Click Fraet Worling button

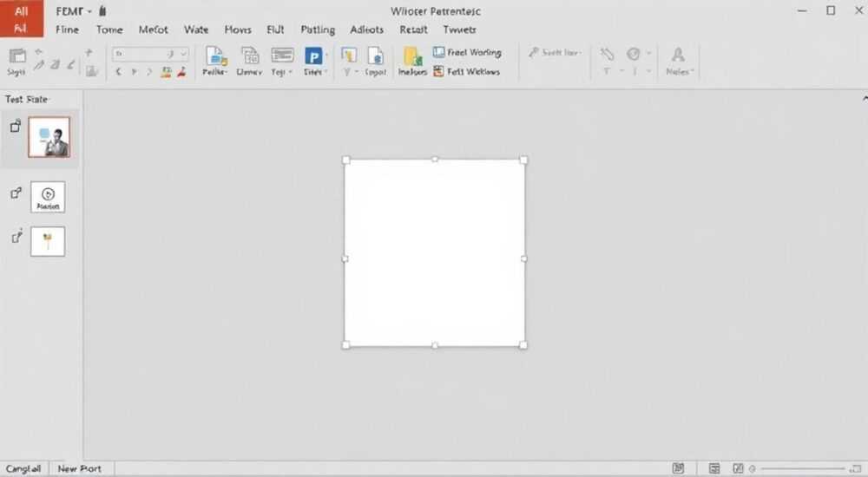click(x=467, y=53)
